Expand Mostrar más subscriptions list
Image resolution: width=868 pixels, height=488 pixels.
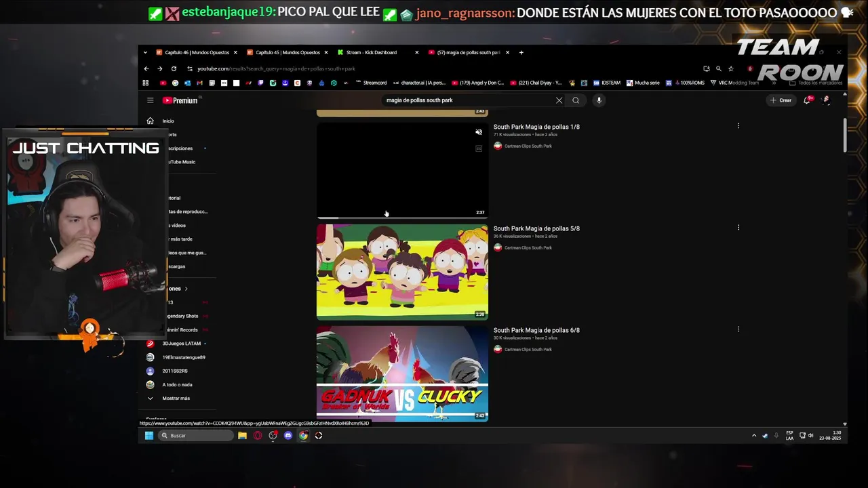178,399
